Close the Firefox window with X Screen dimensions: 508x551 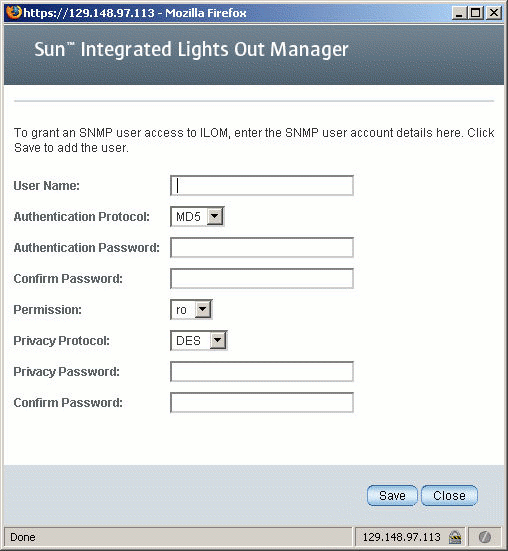(494, 13)
